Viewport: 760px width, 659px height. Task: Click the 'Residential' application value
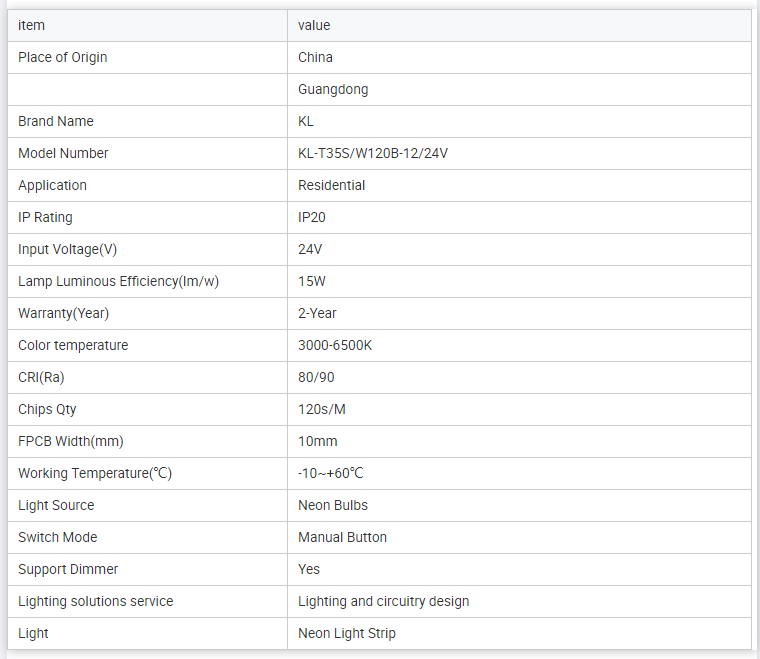332,185
